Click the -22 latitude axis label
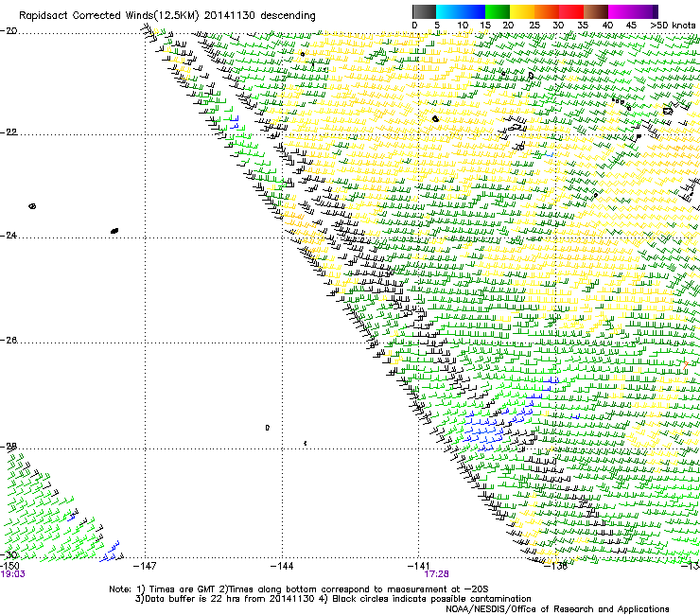Screen dimensions: 700x615 point(9,132)
